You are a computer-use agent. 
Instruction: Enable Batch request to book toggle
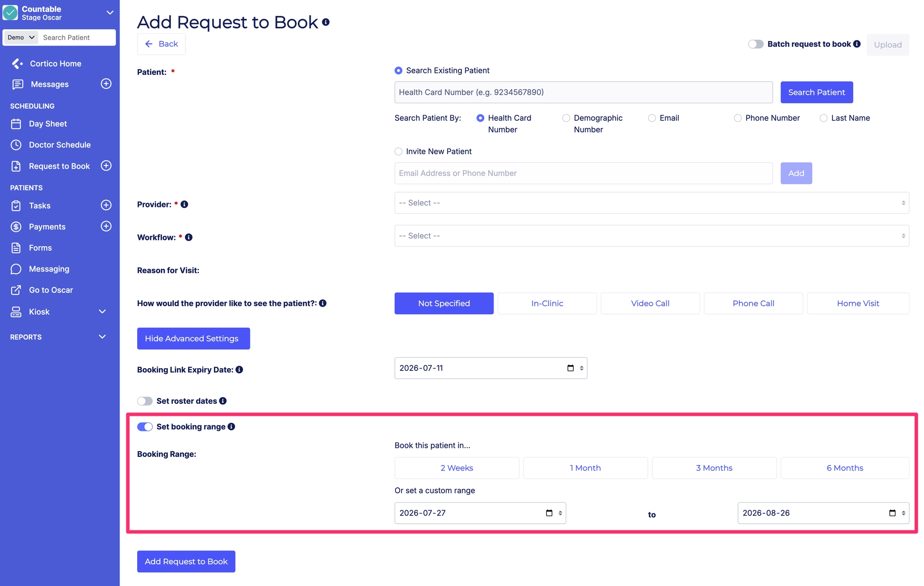pyautogui.click(x=756, y=44)
